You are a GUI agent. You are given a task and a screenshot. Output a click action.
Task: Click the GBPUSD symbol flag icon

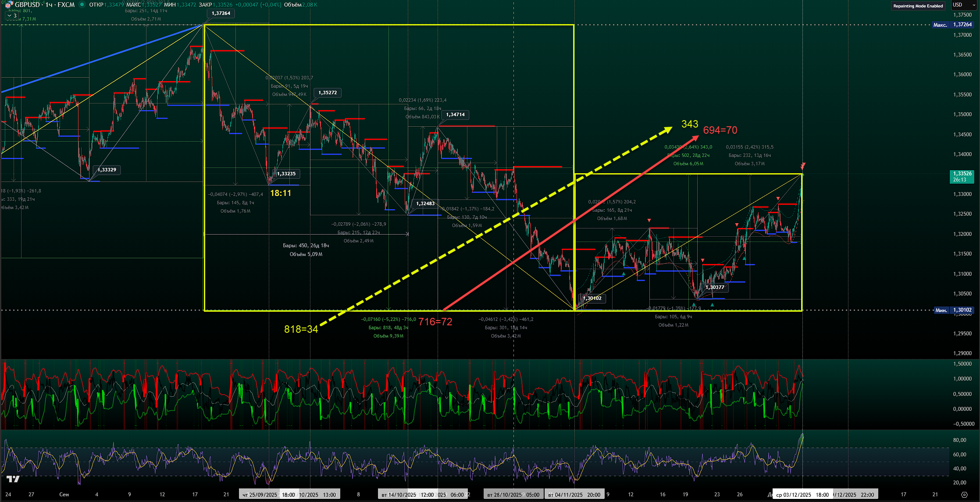coord(8,5)
